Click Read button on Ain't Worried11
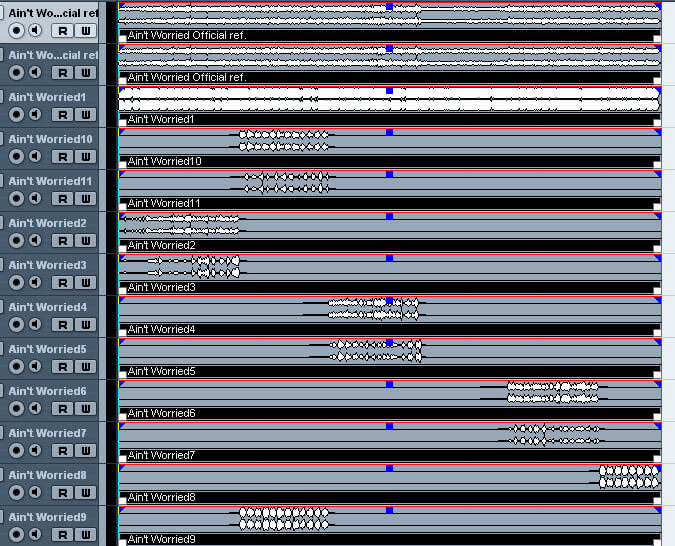The height and width of the screenshot is (546, 675). click(62, 199)
